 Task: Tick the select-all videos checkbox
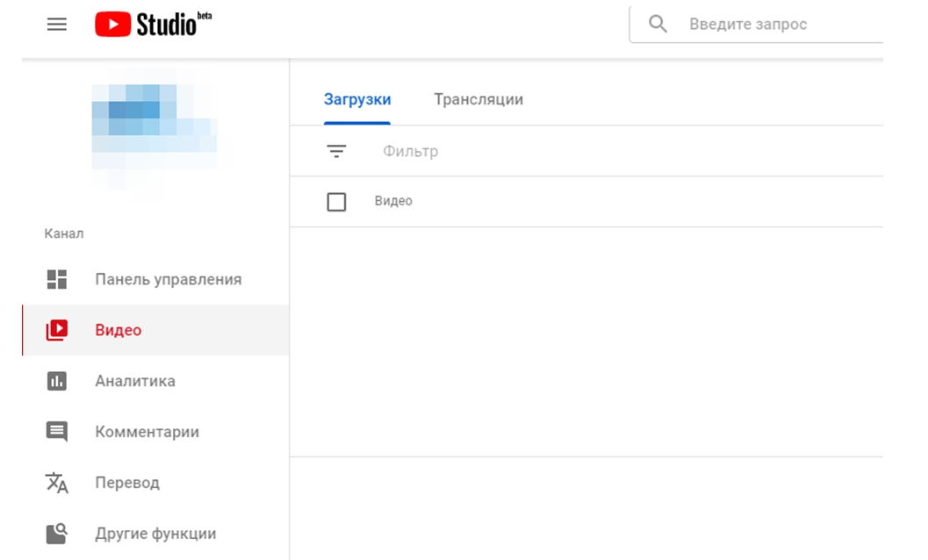click(336, 202)
